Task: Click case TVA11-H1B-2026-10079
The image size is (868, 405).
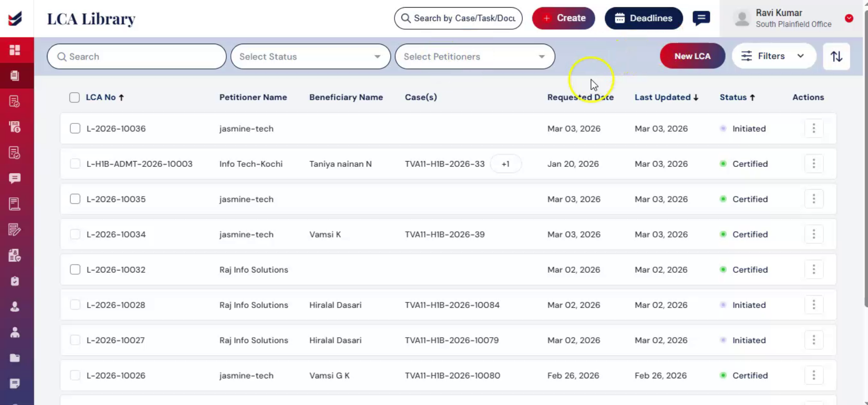Action: [x=452, y=340]
